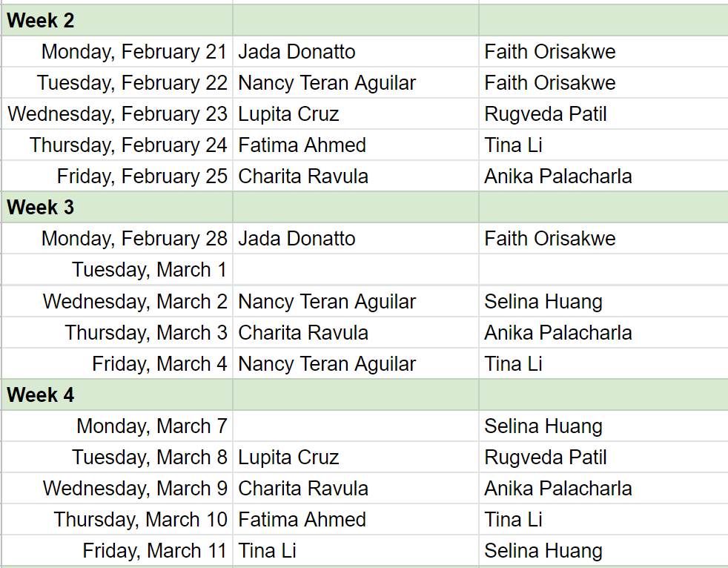
Task: Select Selina Huang in the Wednesday, March 2 row
Action: pyautogui.click(x=543, y=302)
